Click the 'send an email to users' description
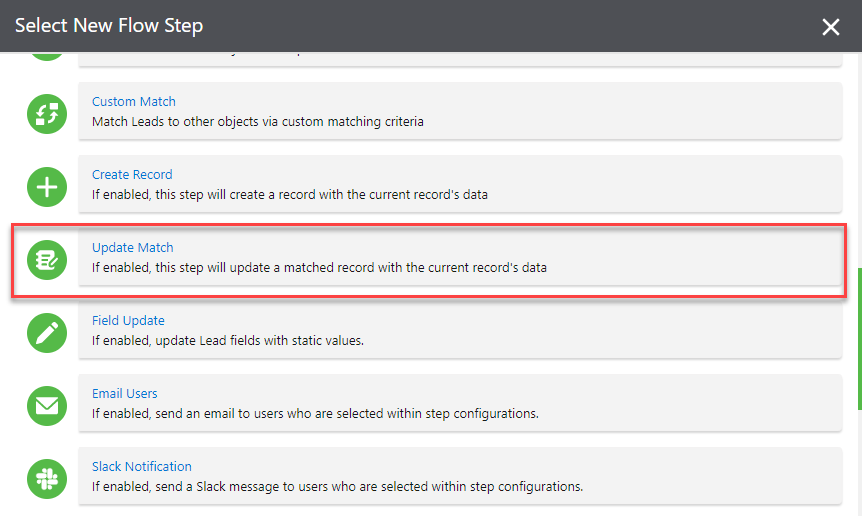This screenshot has height=516, width=862. 316,414
